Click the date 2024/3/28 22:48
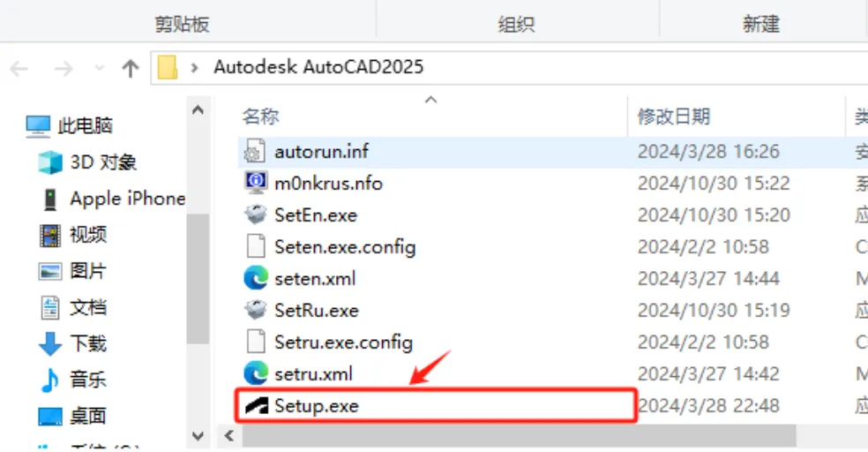 [x=708, y=406]
